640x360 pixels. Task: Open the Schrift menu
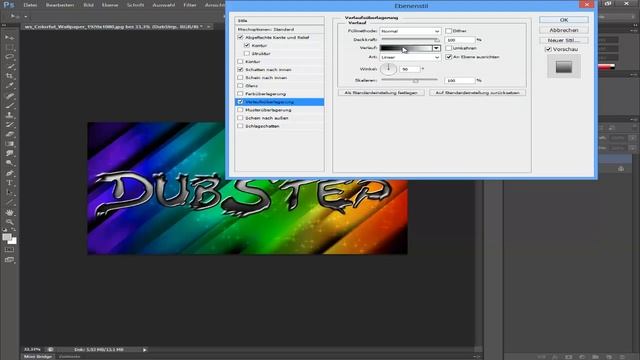[135, 5]
